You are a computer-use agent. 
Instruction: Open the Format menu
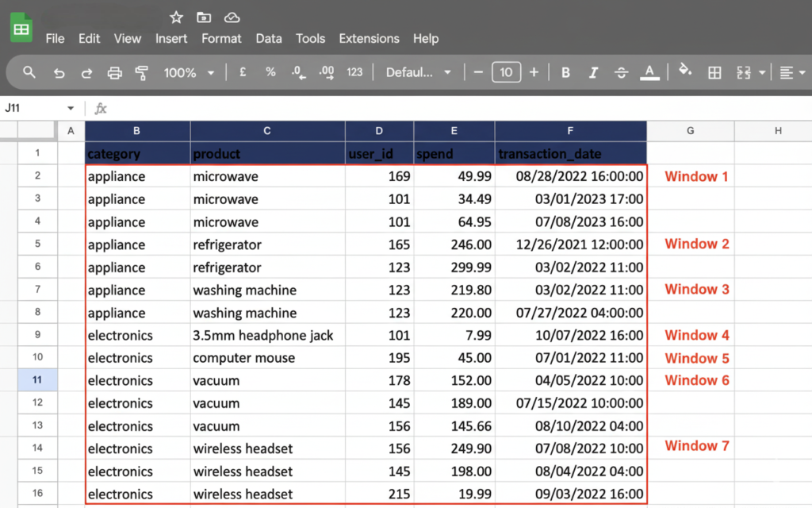[221, 38]
